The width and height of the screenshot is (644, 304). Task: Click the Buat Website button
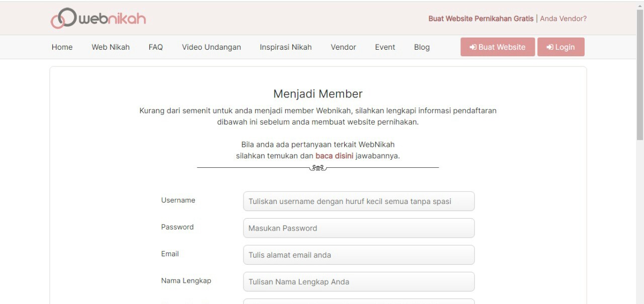[x=498, y=47]
